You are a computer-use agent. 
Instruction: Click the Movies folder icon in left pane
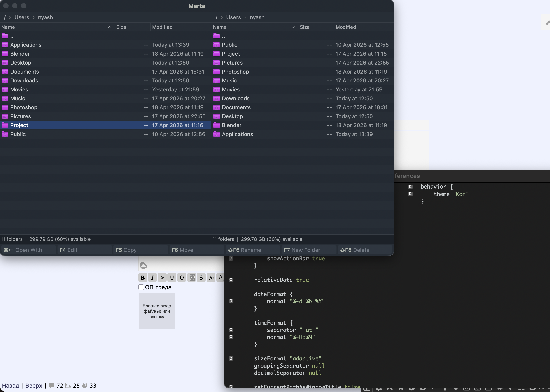(x=5, y=90)
